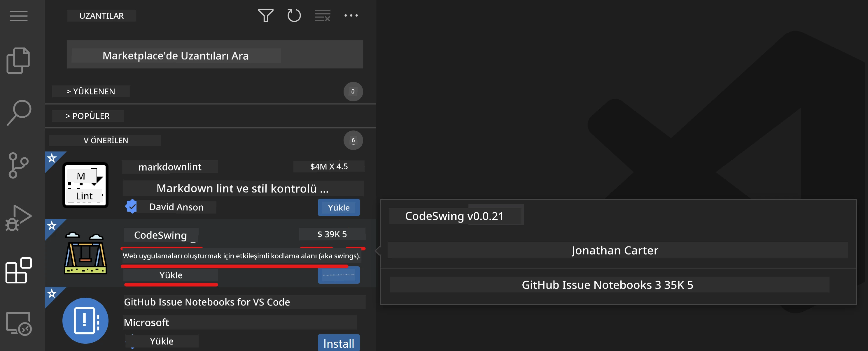Refresh the extensions list
Screen dimensions: 868x351
click(294, 15)
